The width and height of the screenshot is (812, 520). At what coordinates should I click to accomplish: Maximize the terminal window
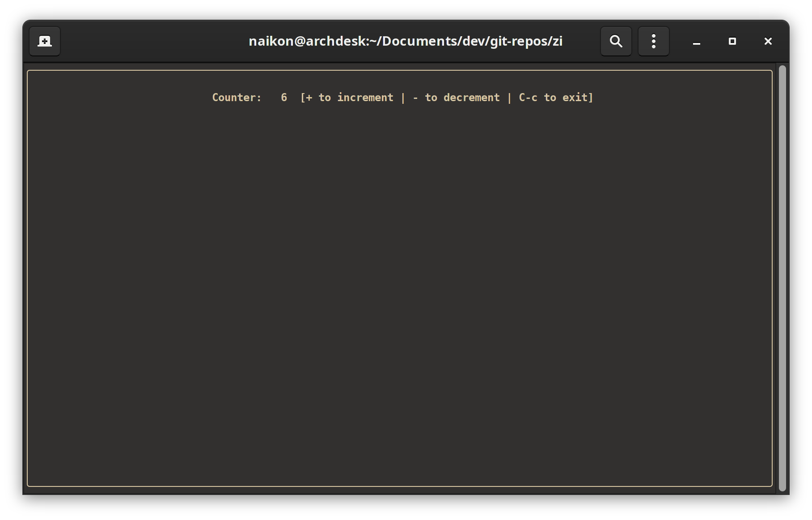[x=732, y=41]
